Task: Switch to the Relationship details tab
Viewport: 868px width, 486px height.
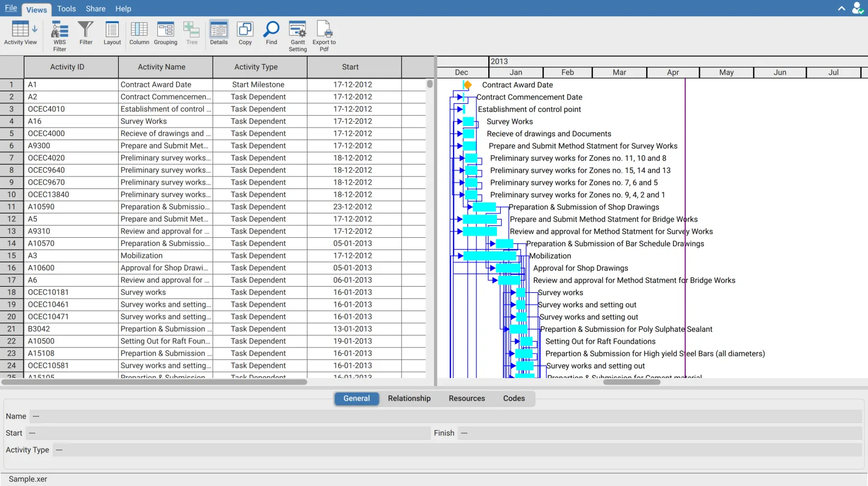Action: [409, 399]
